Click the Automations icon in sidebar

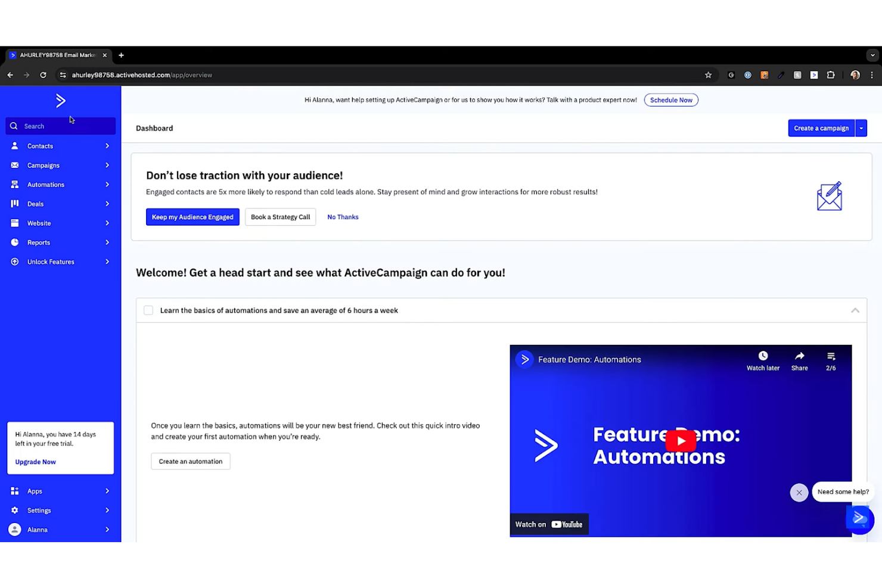pos(15,184)
